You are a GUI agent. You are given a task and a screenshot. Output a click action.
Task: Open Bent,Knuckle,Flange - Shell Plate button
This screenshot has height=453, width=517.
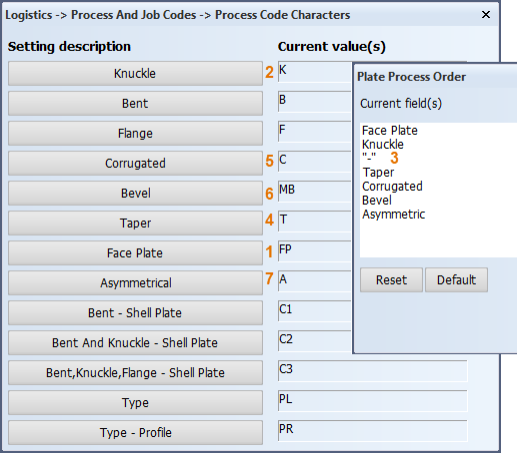point(135,372)
